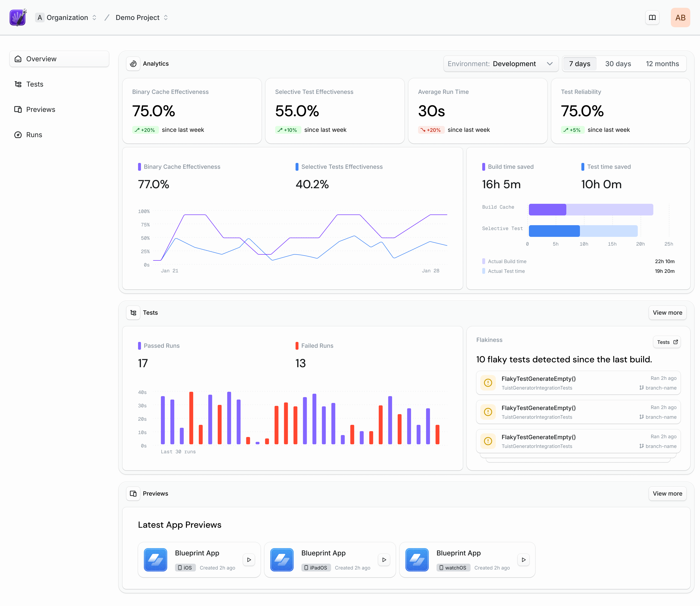700x606 pixels.
Task: Switch the analytics range to 30 days
Action: [618, 63]
